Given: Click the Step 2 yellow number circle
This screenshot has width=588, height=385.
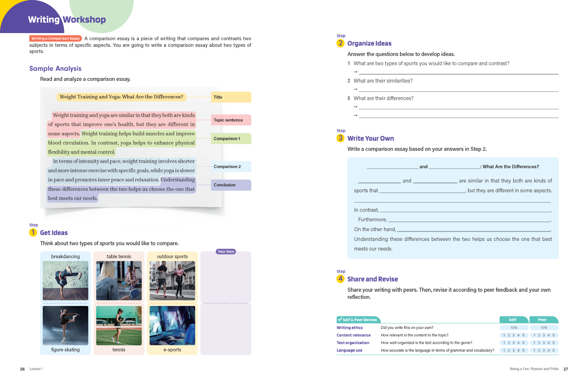Looking at the screenshot, I should click(x=340, y=43).
